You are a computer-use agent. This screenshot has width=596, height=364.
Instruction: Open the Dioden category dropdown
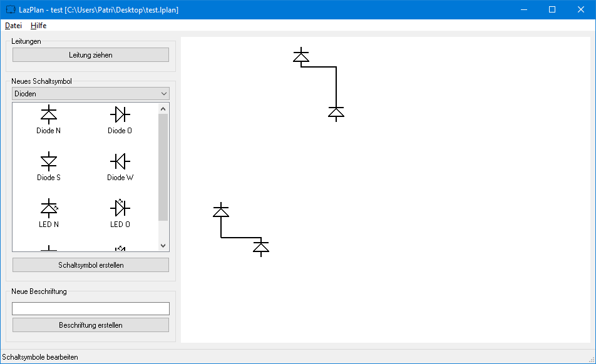[x=91, y=94]
